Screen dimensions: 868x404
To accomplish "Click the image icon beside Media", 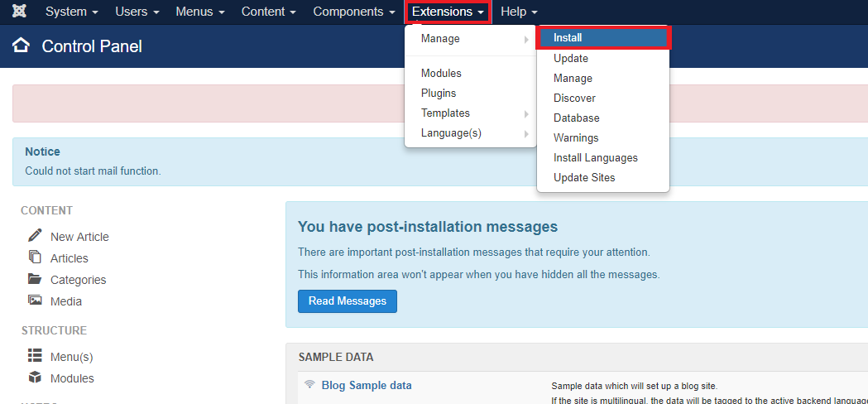I will click(35, 301).
